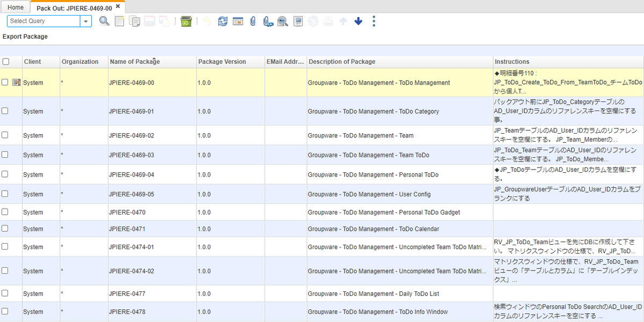644x322 pixels.
Task: Go to next record with down arrow
Action: pos(358,21)
